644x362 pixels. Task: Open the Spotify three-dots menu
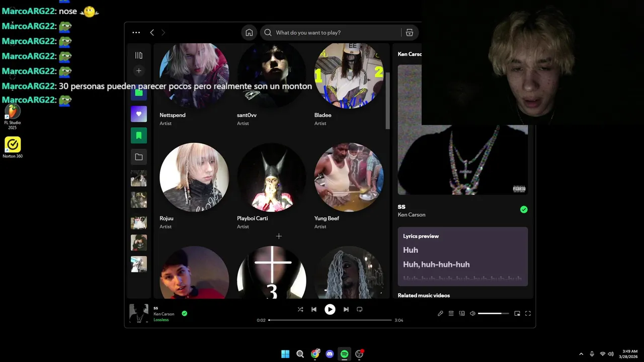[136, 33]
